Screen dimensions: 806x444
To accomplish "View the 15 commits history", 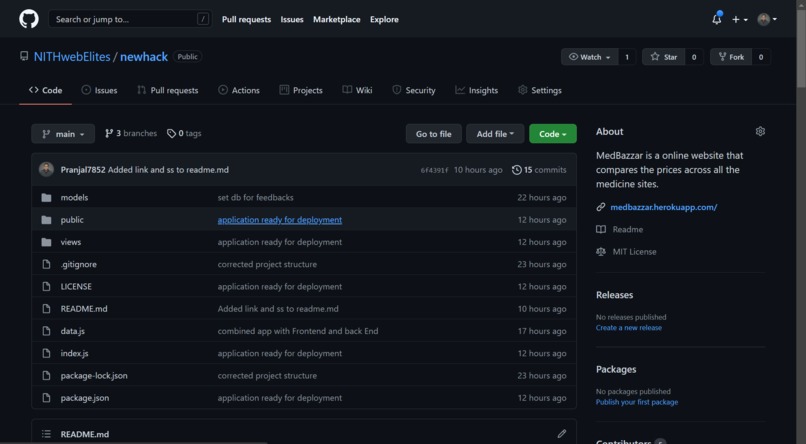I will [x=539, y=170].
